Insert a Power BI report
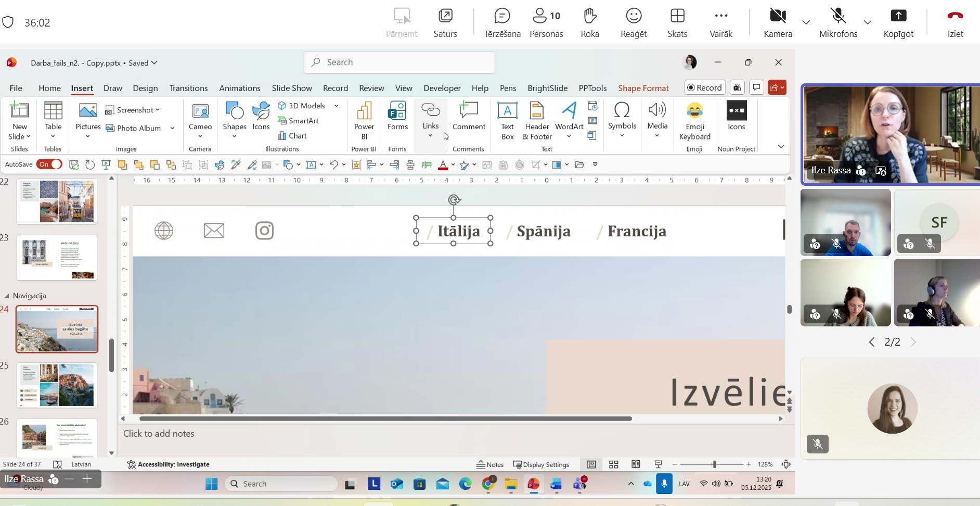Viewport: 980px width, 506px height. pyautogui.click(x=364, y=120)
